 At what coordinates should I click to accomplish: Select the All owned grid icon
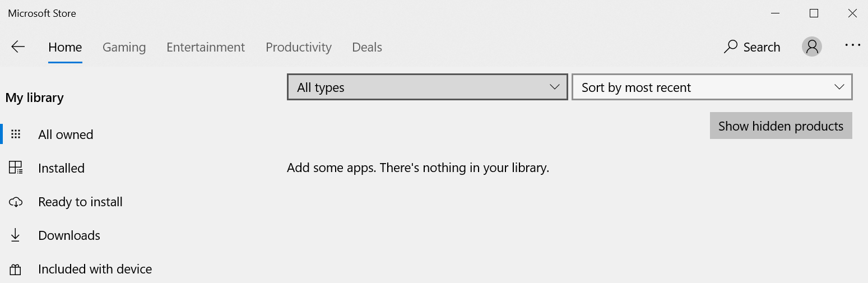tap(16, 134)
